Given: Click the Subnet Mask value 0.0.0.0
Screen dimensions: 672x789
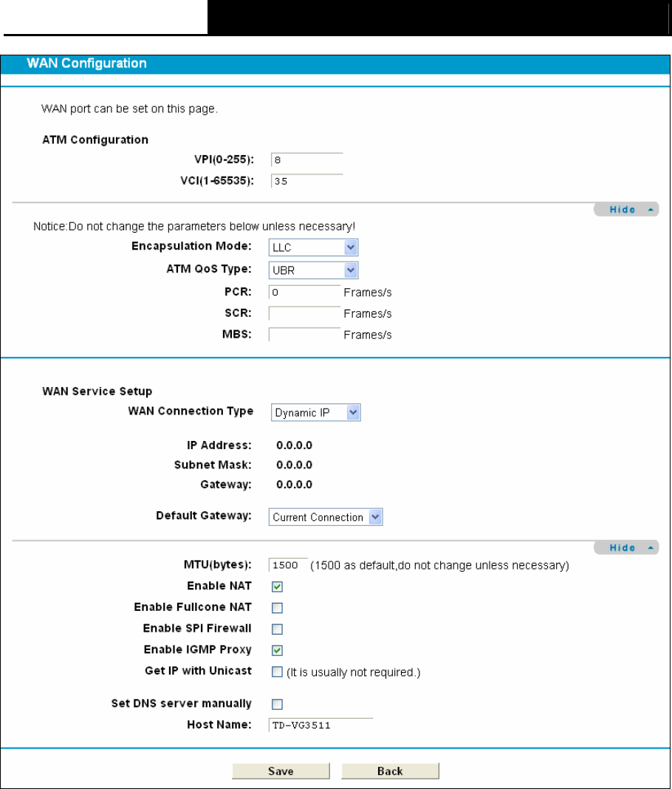Looking at the screenshot, I should click(x=294, y=465).
